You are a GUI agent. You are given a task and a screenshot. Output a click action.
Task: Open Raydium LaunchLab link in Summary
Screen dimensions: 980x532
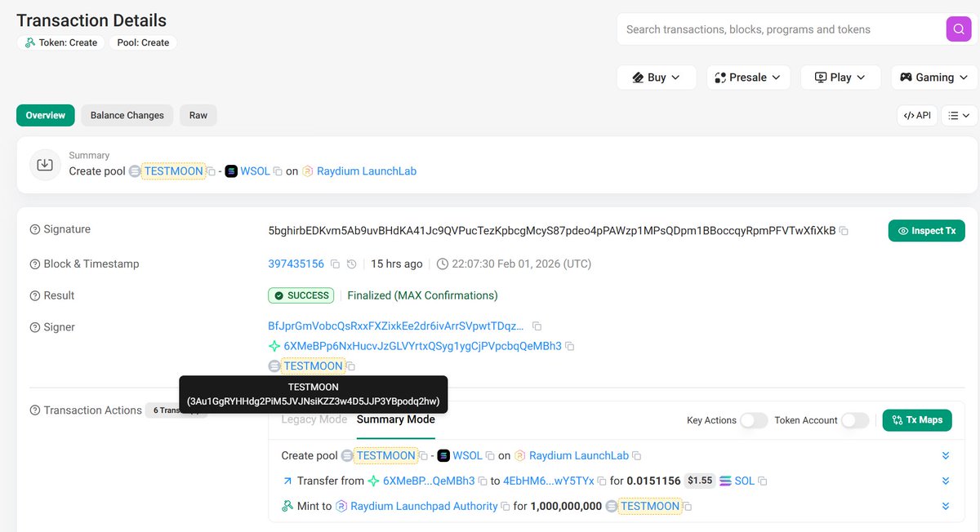[x=367, y=171]
